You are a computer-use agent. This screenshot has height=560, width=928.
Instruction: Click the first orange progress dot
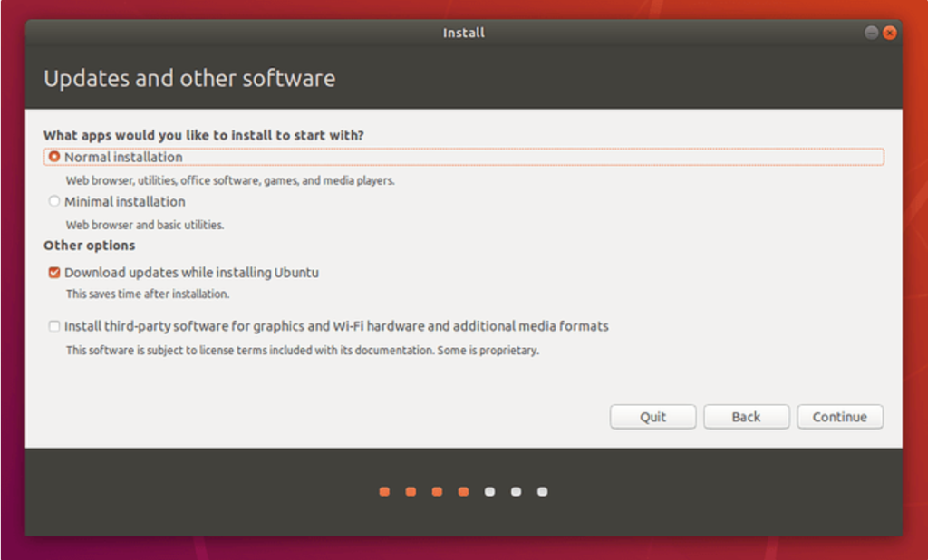point(384,492)
